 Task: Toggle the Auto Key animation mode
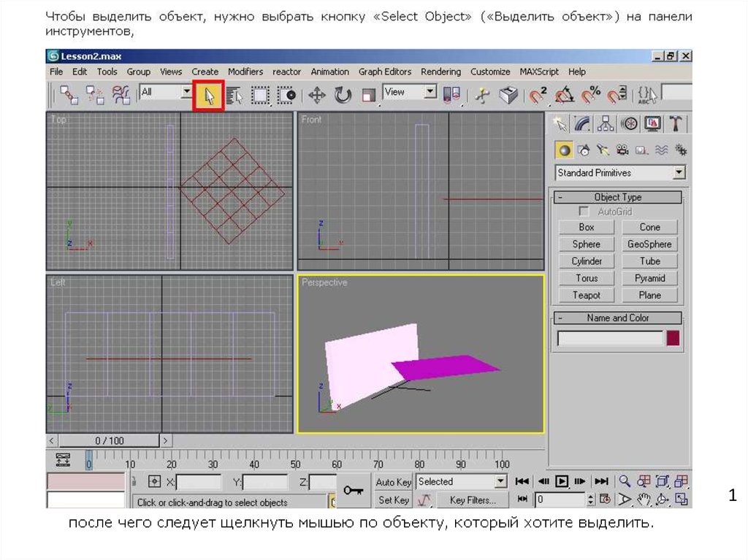pyautogui.click(x=394, y=482)
